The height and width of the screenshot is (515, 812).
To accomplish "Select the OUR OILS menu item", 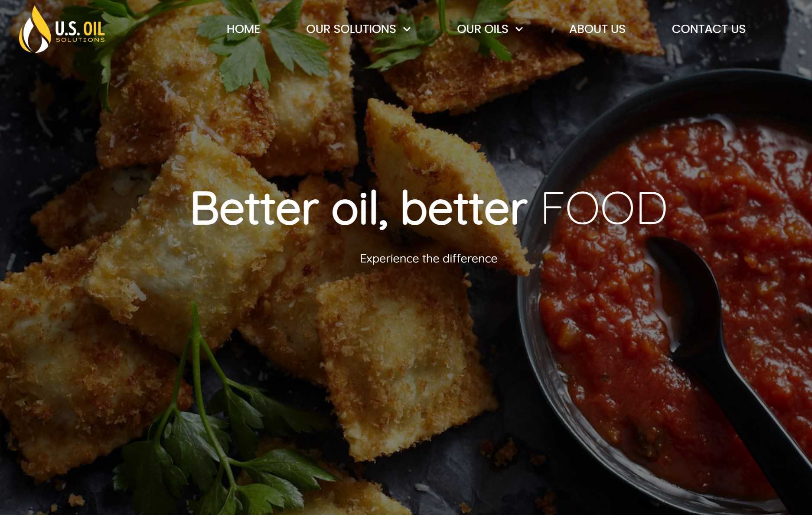I will click(483, 29).
